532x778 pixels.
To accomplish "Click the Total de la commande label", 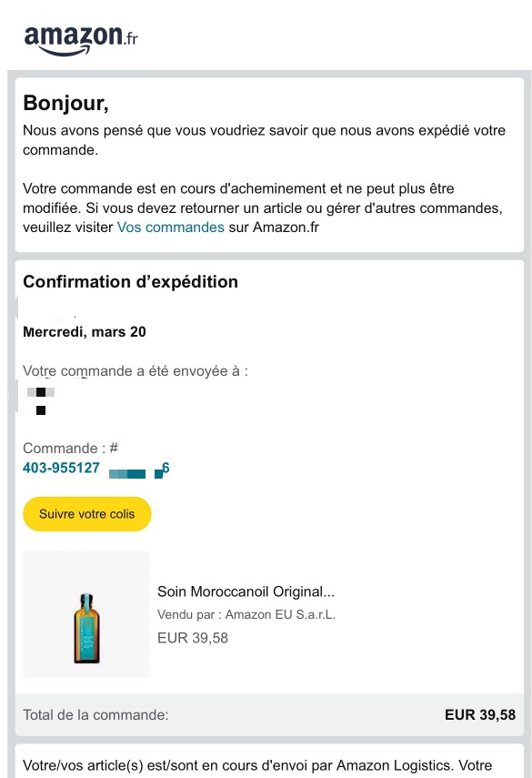I will (x=95, y=714).
